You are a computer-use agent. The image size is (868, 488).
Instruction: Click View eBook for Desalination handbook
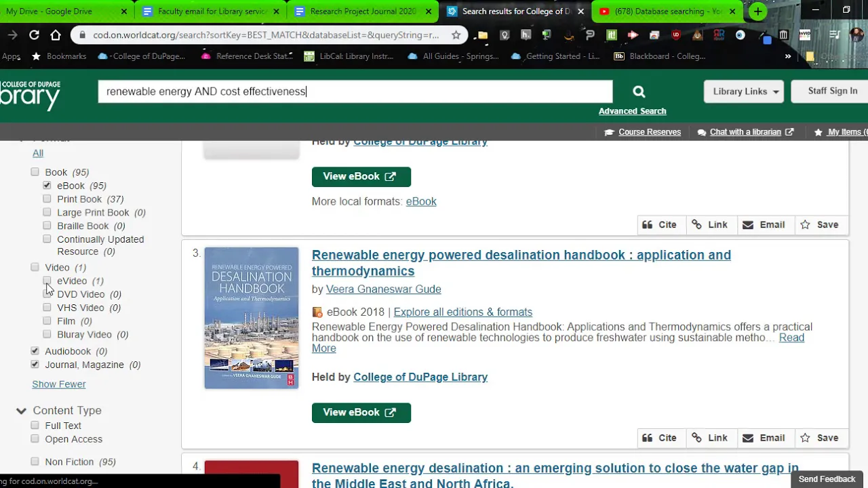[361, 412]
